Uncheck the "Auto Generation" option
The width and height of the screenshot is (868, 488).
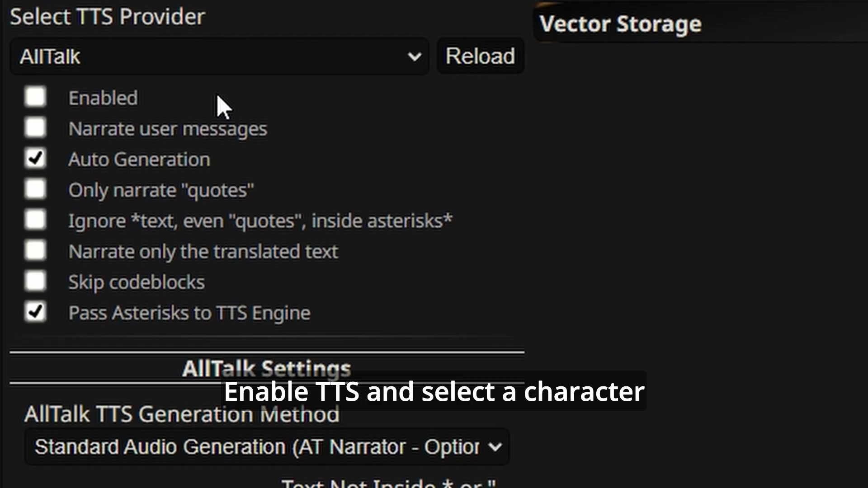click(35, 158)
